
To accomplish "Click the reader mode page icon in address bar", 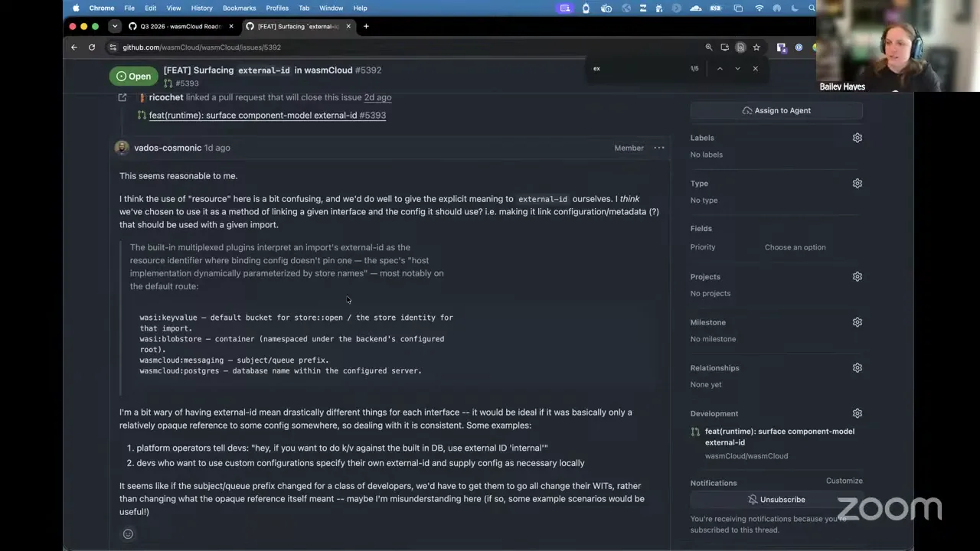I will (x=740, y=47).
